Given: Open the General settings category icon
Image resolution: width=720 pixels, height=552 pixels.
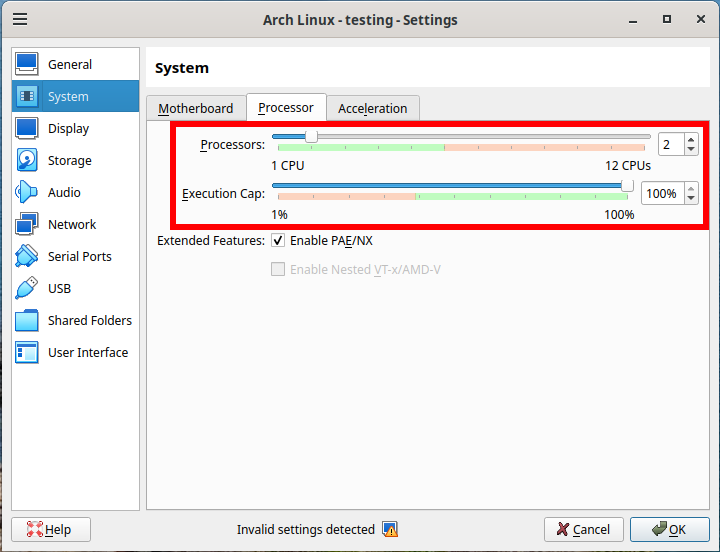Looking at the screenshot, I should tap(27, 64).
